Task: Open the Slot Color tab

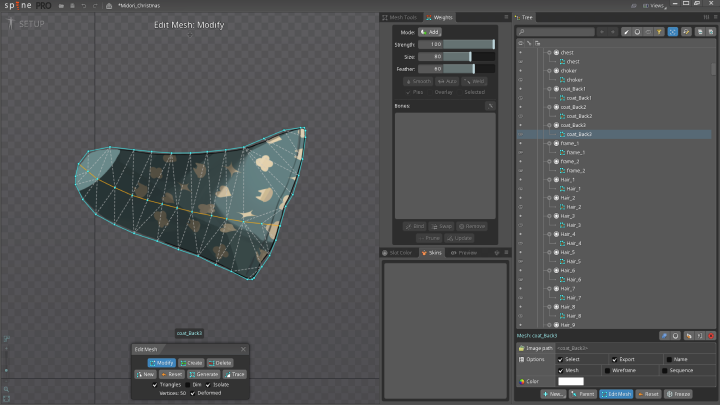Action: click(398, 253)
